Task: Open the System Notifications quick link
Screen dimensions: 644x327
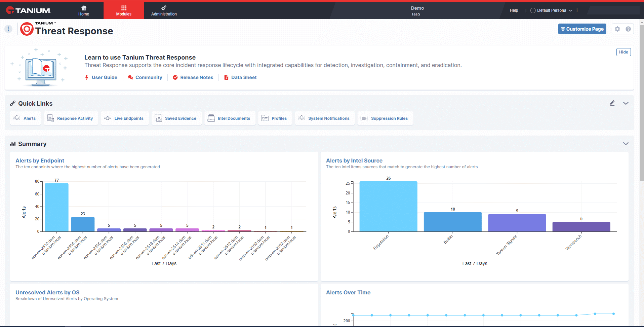Action: coord(325,118)
